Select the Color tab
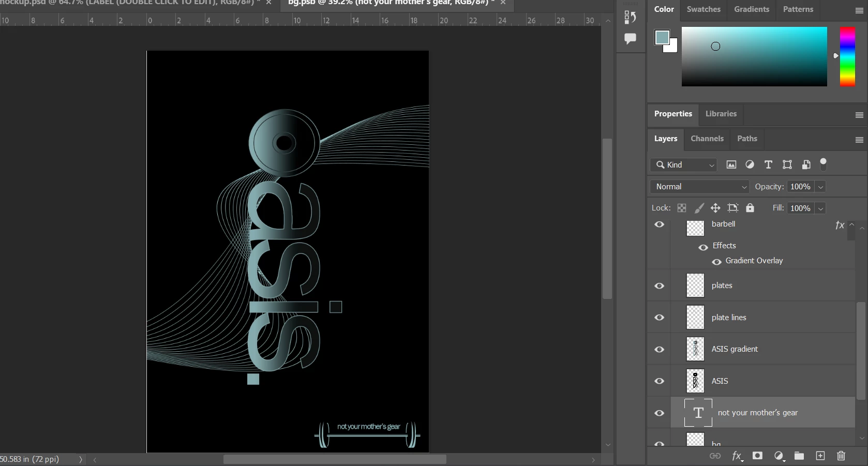The width and height of the screenshot is (868, 466). coord(664,9)
